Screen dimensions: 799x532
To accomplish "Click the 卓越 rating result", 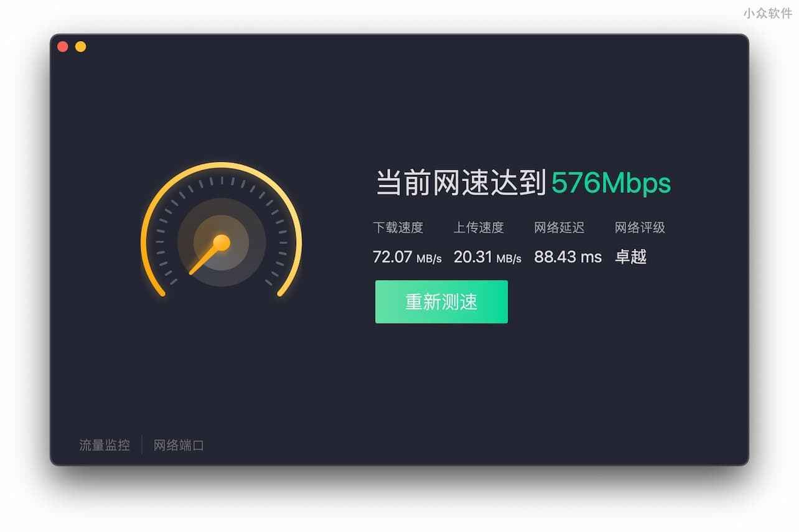I will [x=631, y=256].
